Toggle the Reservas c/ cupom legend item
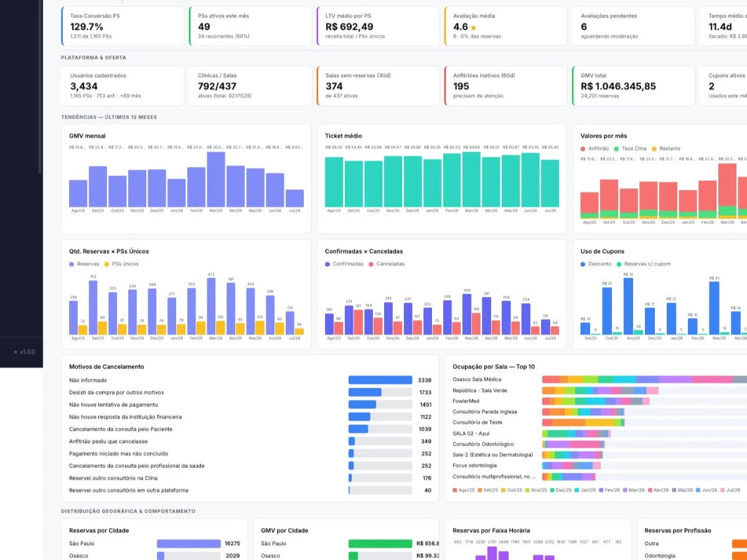 pyautogui.click(x=644, y=264)
